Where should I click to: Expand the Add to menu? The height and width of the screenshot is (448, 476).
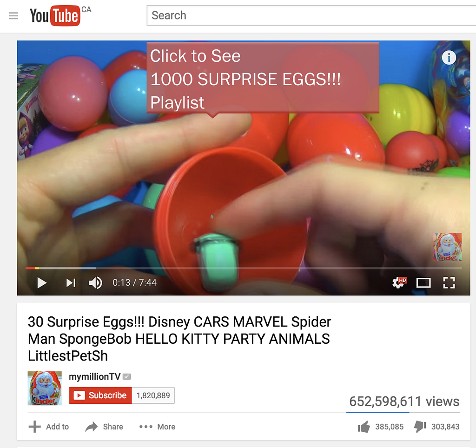point(49,427)
